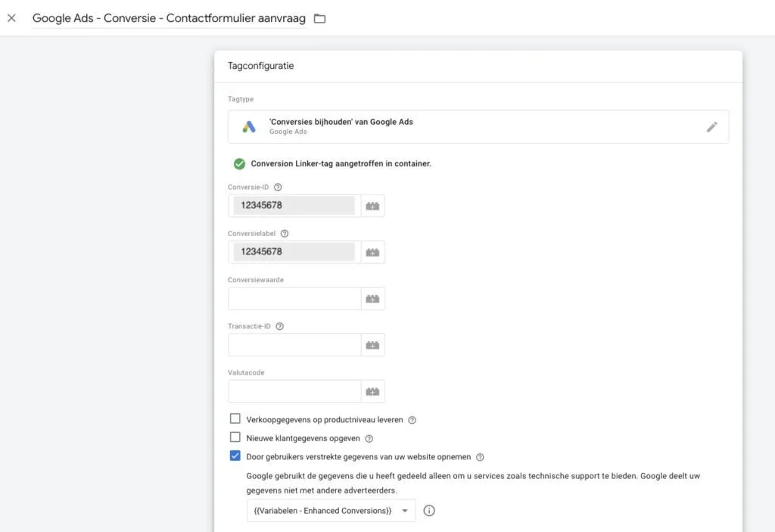Open help icon next to Conversie-ID

(x=278, y=188)
